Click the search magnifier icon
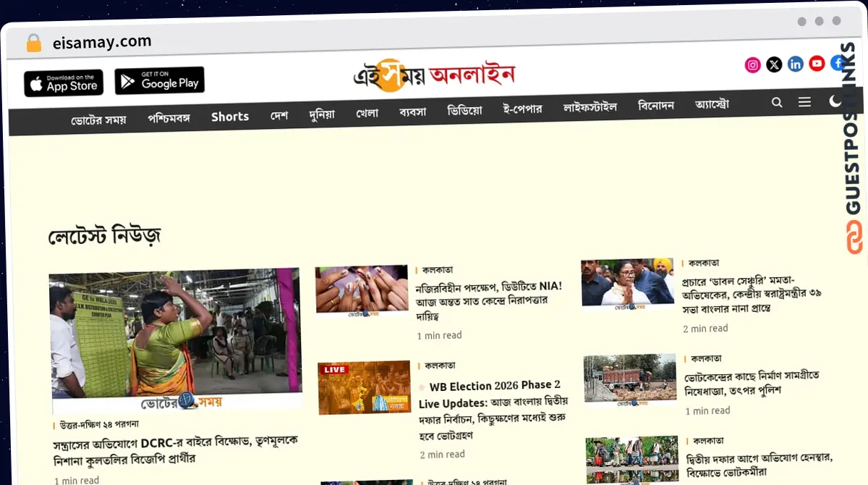 [x=777, y=103]
